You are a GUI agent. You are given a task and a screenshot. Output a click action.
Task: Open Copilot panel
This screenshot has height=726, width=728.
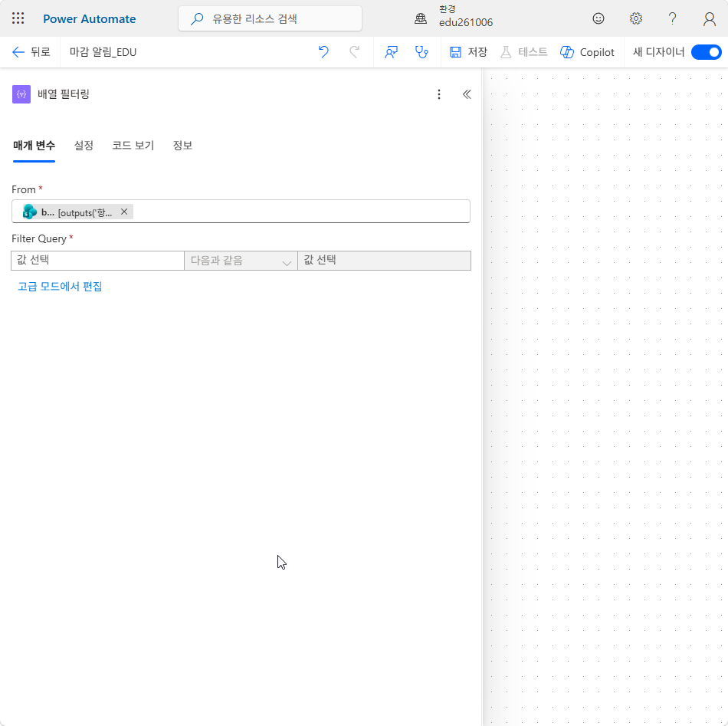tap(587, 52)
